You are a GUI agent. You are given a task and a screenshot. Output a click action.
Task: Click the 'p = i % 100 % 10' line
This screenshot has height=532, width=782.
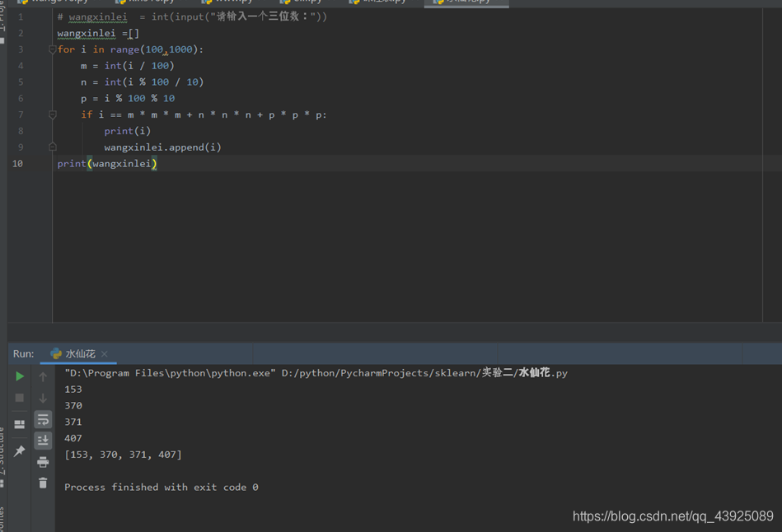128,98
